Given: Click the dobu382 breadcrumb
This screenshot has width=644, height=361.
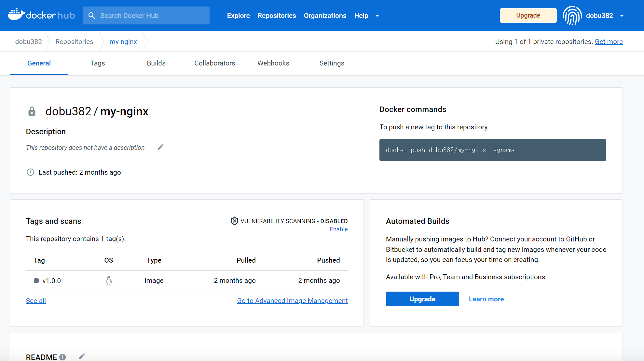Looking at the screenshot, I should point(29,42).
